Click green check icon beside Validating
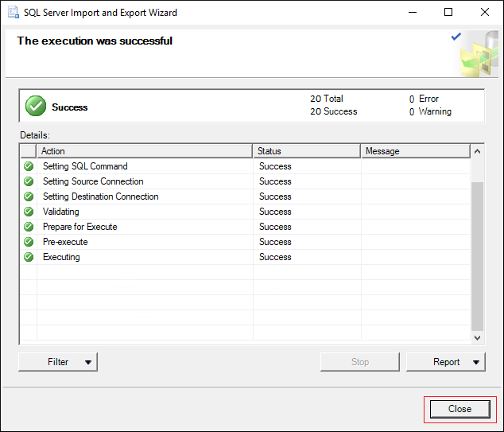 click(29, 212)
